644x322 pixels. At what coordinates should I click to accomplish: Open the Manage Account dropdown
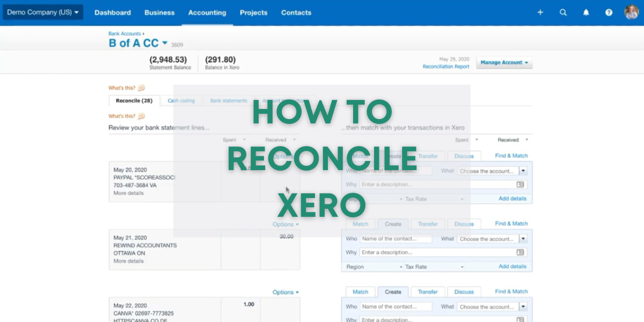coord(504,63)
